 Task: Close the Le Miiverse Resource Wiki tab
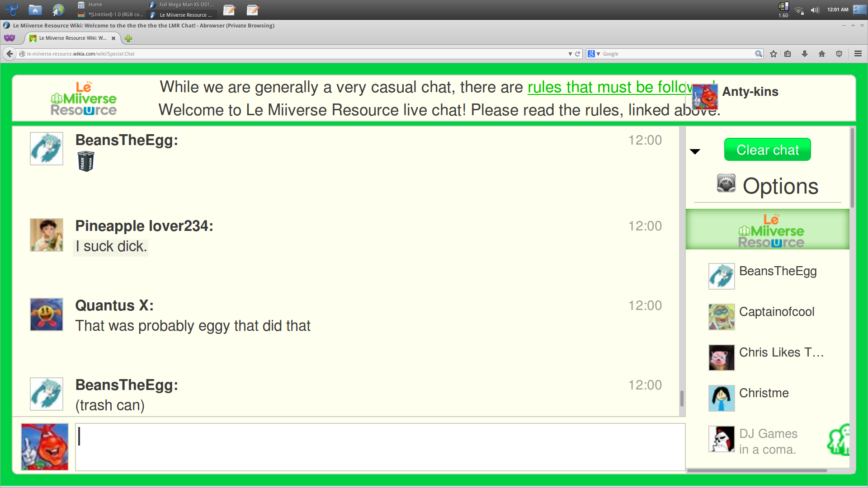[113, 38]
